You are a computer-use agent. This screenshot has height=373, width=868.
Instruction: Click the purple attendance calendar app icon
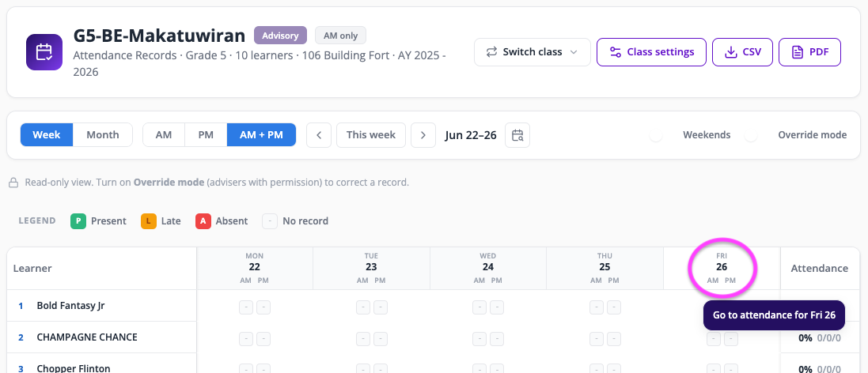pyautogui.click(x=44, y=52)
